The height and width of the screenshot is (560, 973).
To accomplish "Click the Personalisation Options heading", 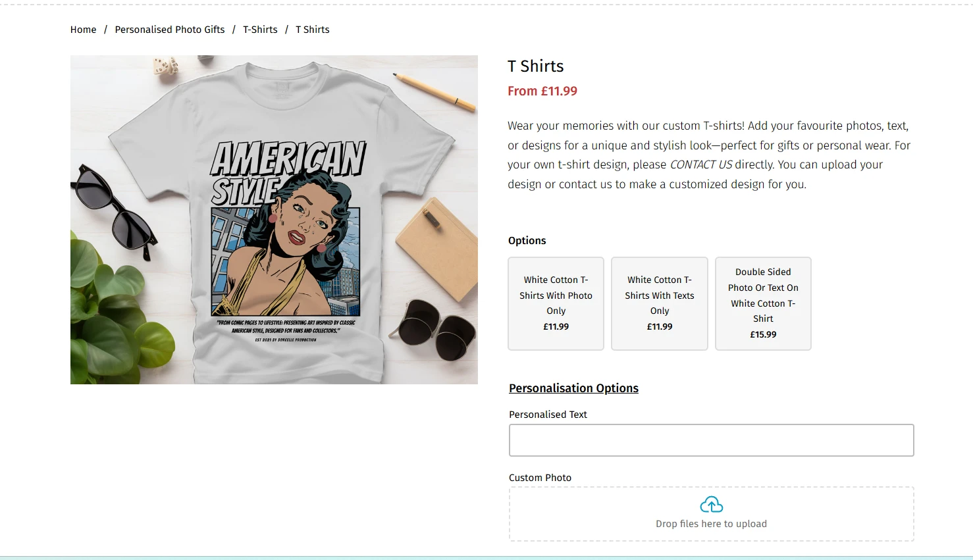I will coord(573,388).
